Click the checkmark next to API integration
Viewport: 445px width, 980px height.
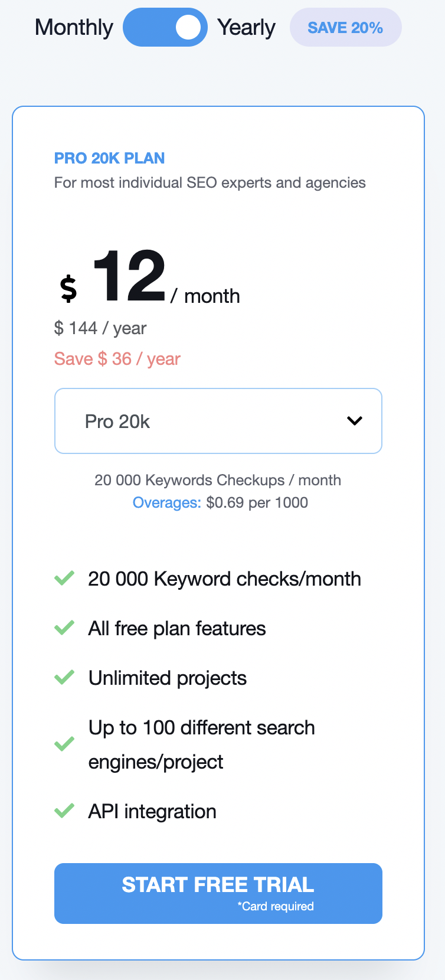tap(64, 811)
